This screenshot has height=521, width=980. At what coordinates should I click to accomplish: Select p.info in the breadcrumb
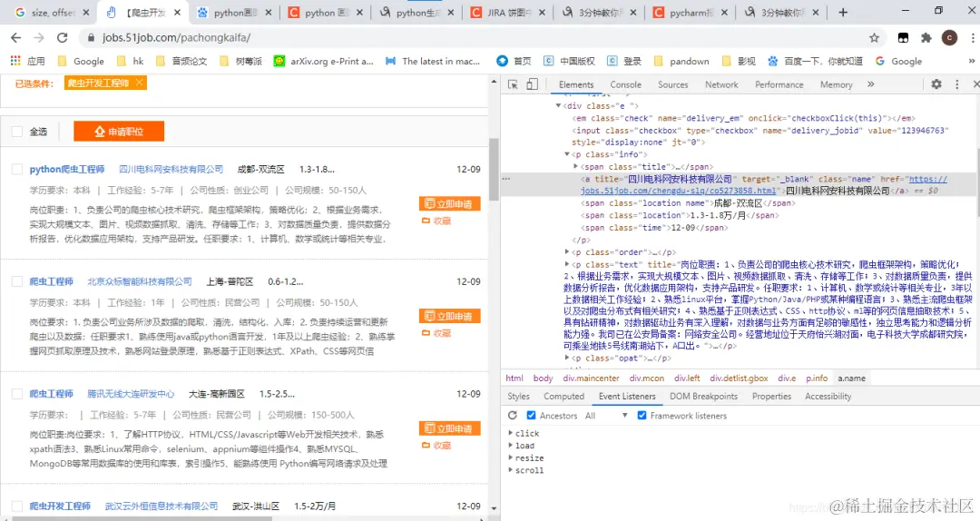817,378
